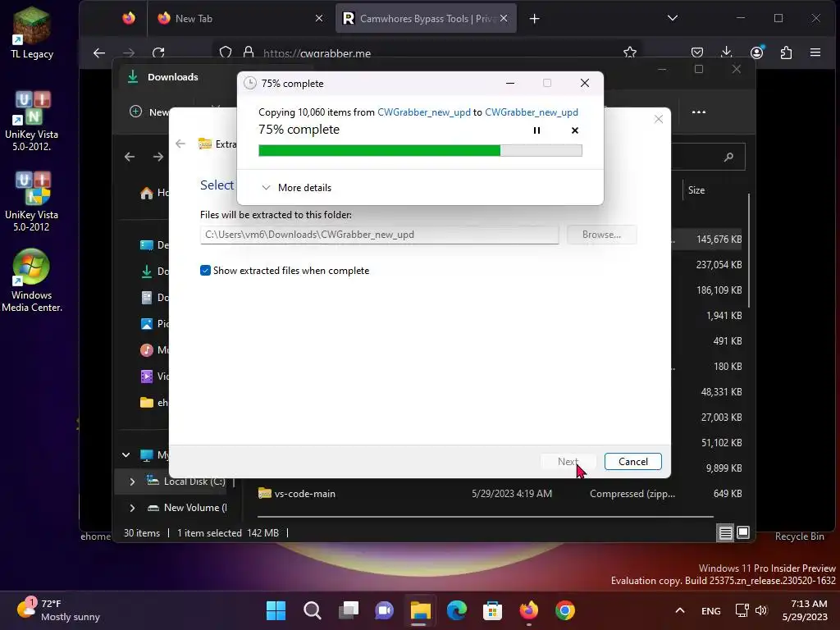Open the Recycle Bin
840x630 pixels.
point(799,536)
